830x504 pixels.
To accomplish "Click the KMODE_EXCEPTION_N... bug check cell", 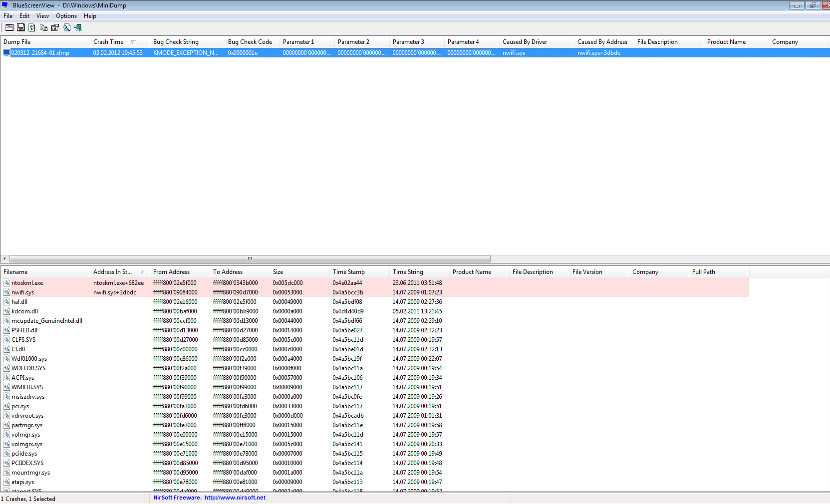I will (186, 52).
